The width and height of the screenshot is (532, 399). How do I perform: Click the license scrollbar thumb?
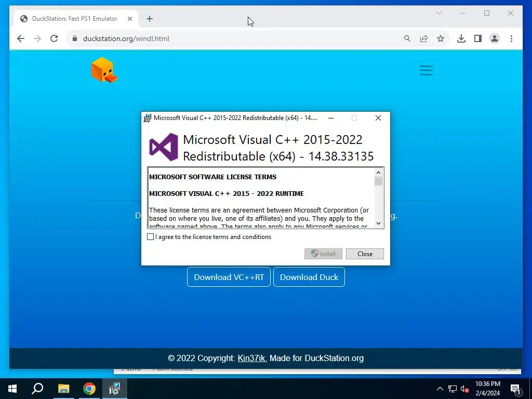pos(378,181)
